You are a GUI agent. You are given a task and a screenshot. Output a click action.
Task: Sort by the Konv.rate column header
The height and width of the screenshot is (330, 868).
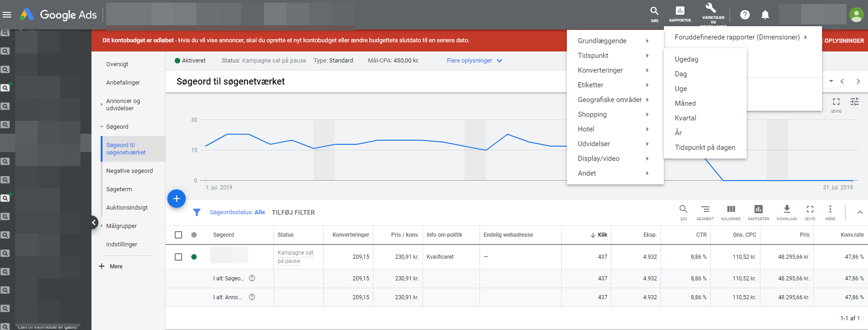[x=852, y=235]
